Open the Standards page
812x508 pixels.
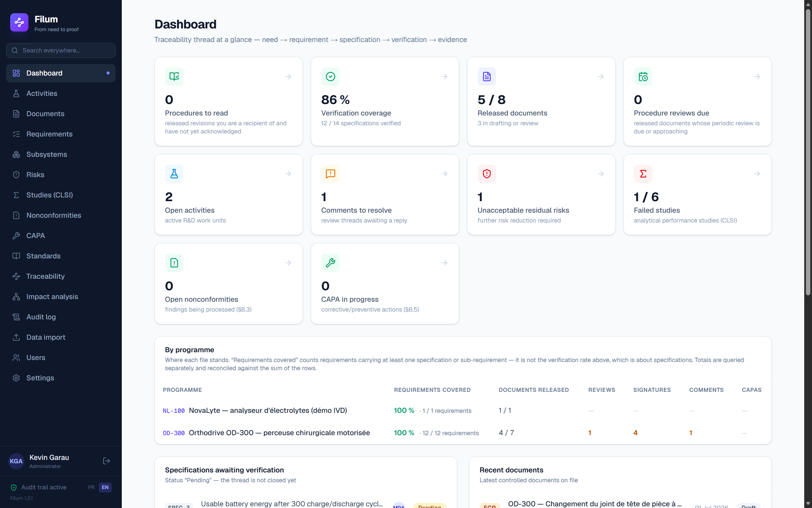pyautogui.click(x=61, y=256)
